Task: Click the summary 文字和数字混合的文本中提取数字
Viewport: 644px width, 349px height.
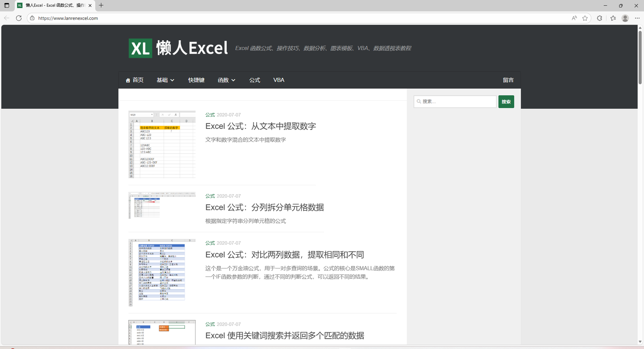Action: click(x=246, y=140)
